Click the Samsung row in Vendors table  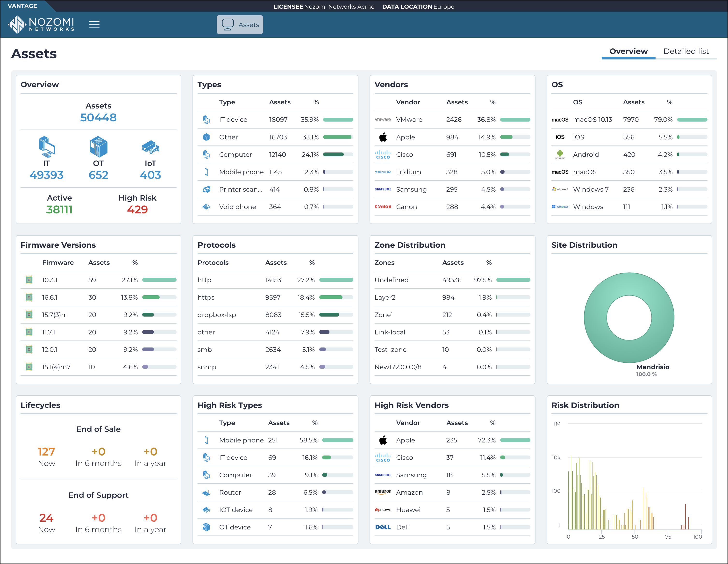point(452,189)
